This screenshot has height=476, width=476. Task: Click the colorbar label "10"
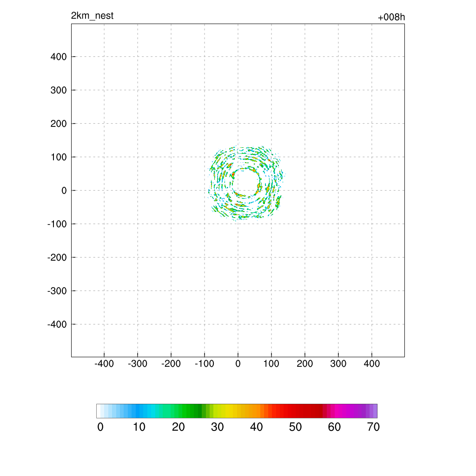(x=139, y=427)
